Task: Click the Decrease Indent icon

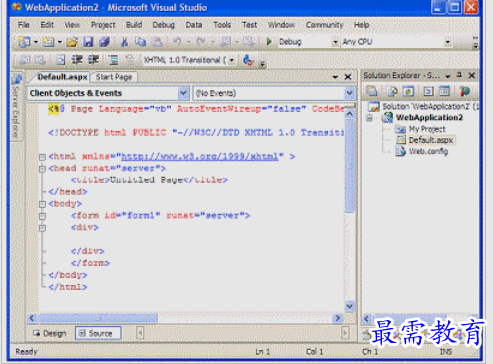Action: click(77, 60)
